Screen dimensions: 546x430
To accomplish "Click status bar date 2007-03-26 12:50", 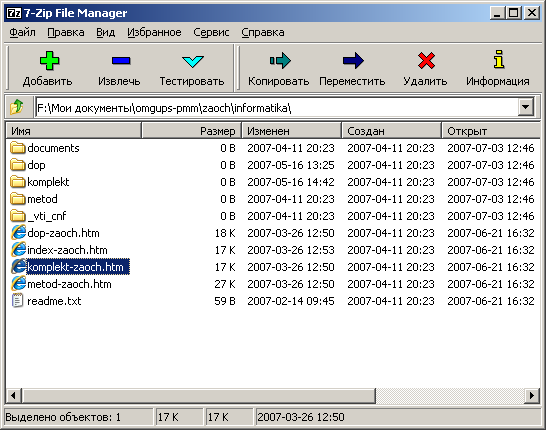I will (x=301, y=417).
